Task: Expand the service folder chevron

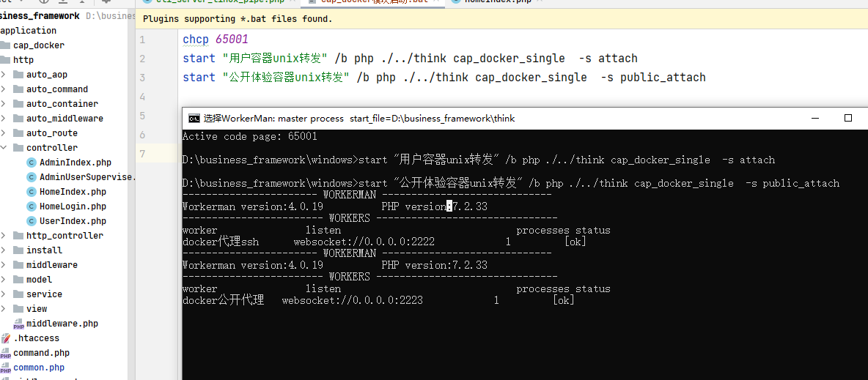Action: pos(4,294)
